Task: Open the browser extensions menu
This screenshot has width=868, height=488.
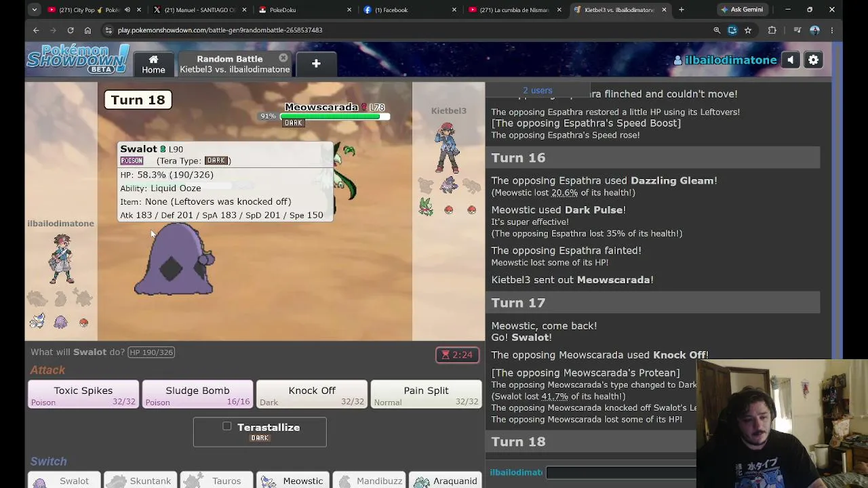Action: [x=772, y=30]
